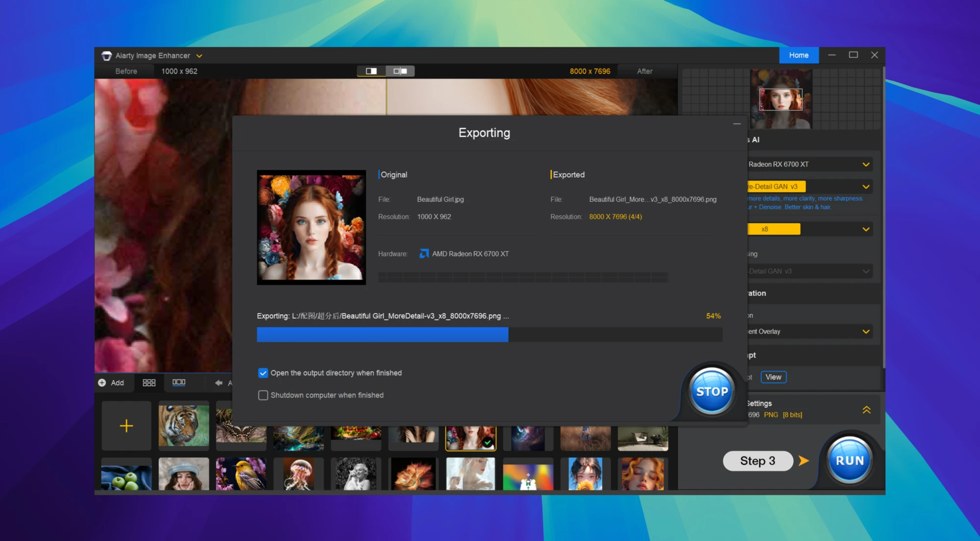Select the After preview label

point(645,71)
